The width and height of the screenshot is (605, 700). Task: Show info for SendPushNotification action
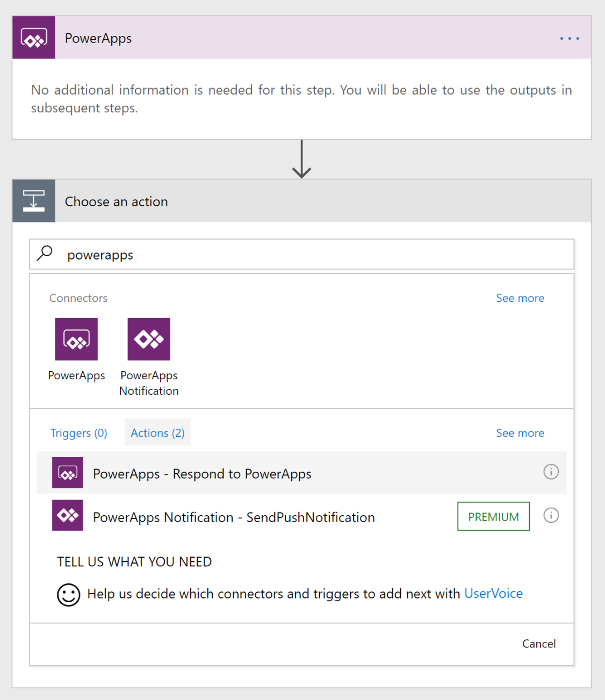pyautogui.click(x=551, y=515)
